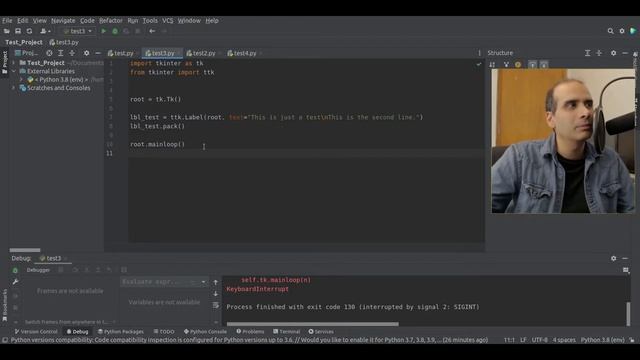Click Project panel horizontal scrollbar
The height and width of the screenshot is (360, 640).
(x=25, y=250)
